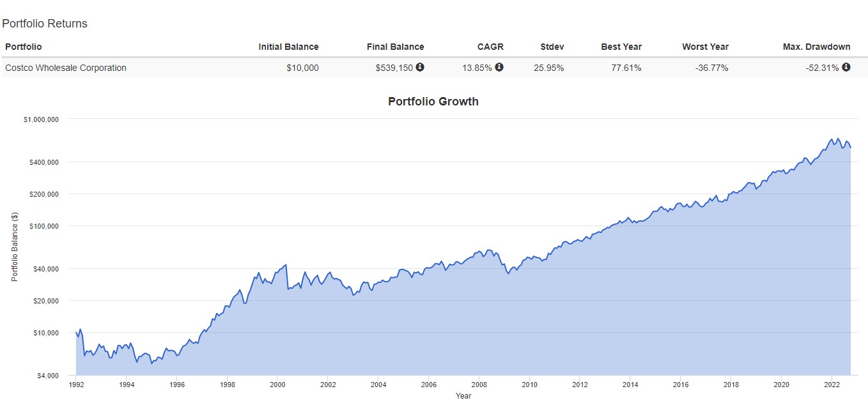Click the 1992 label on the year axis
Viewport: 868px width, 405px height.
point(76,385)
